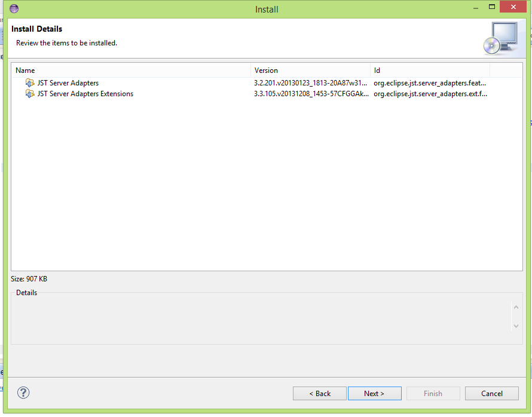The height and width of the screenshot is (417, 532).
Task: Close the Install window
Action: [x=513, y=7]
